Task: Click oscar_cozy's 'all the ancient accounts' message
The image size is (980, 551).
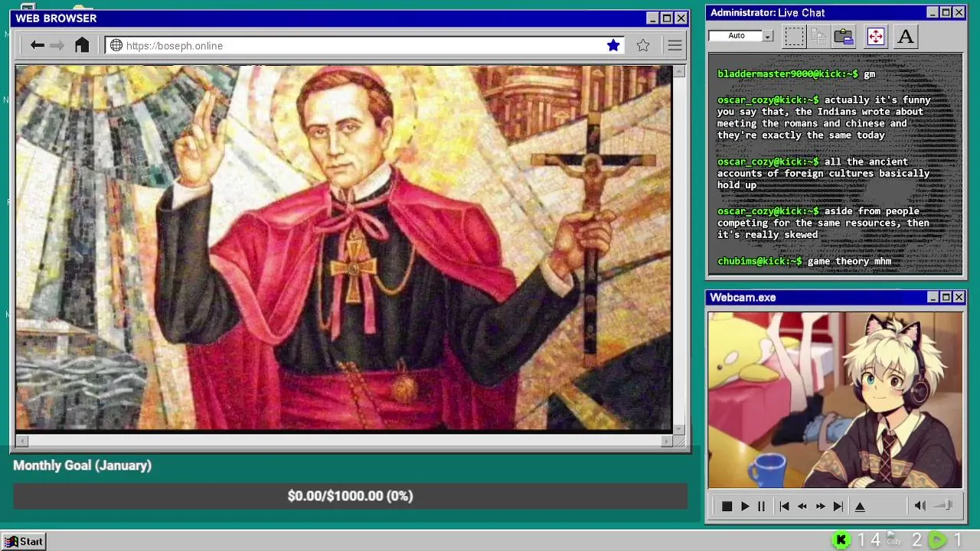Action: click(824, 173)
